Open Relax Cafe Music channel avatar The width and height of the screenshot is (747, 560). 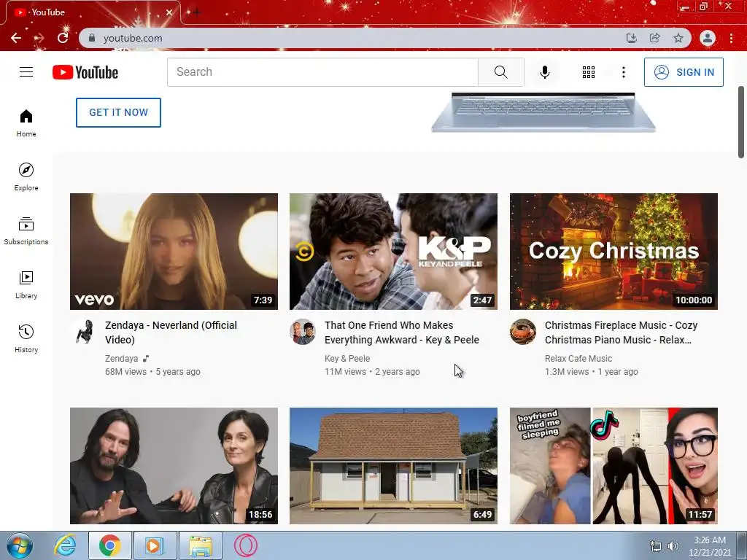pos(522,332)
